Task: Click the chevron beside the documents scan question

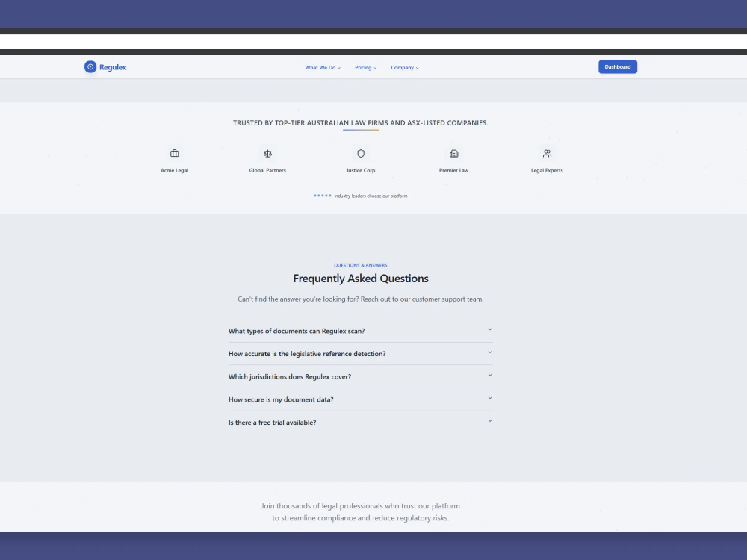Action: click(490, 329)
